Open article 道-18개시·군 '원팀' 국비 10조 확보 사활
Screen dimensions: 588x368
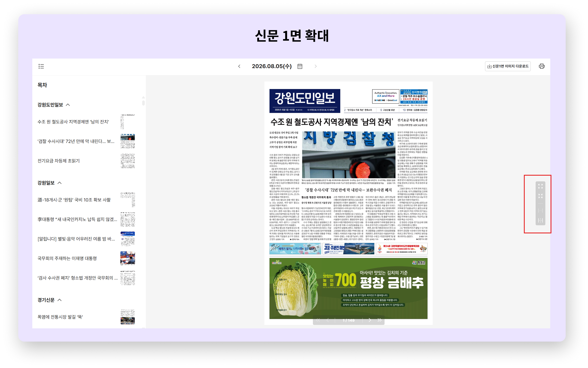click(74, 200)
